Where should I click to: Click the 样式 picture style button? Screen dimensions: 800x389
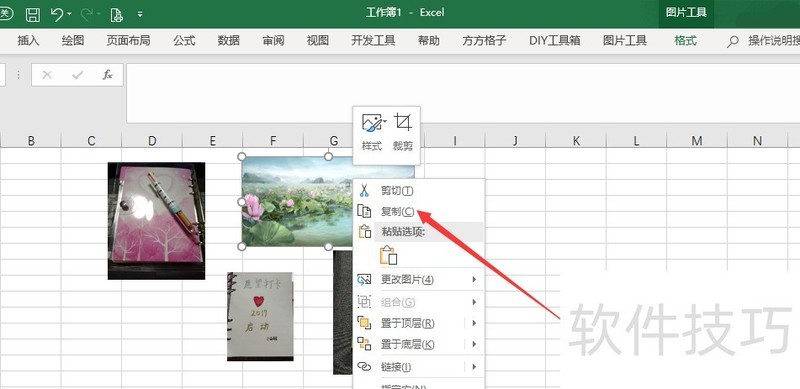pos(372,133)
